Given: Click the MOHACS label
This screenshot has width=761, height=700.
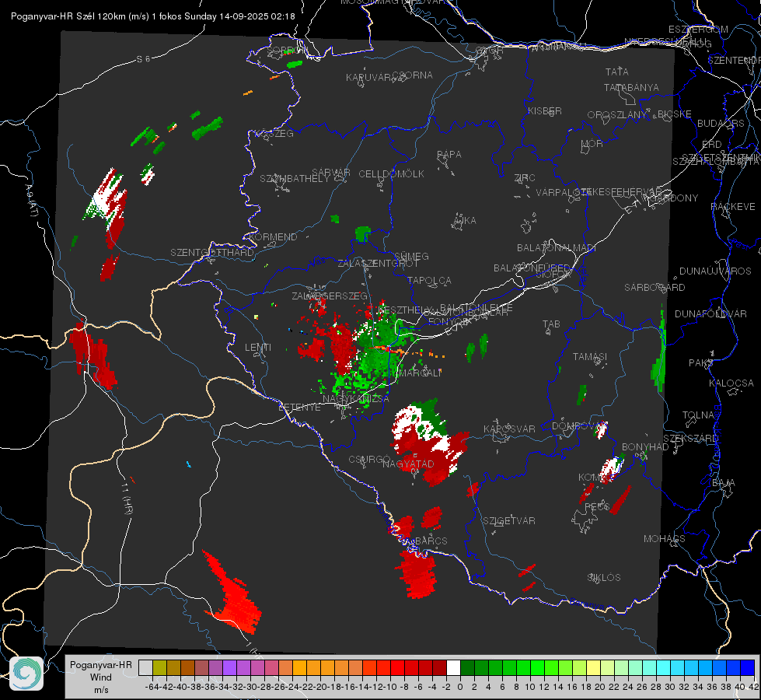Looking at the screenshot, I should pos(664,539).
